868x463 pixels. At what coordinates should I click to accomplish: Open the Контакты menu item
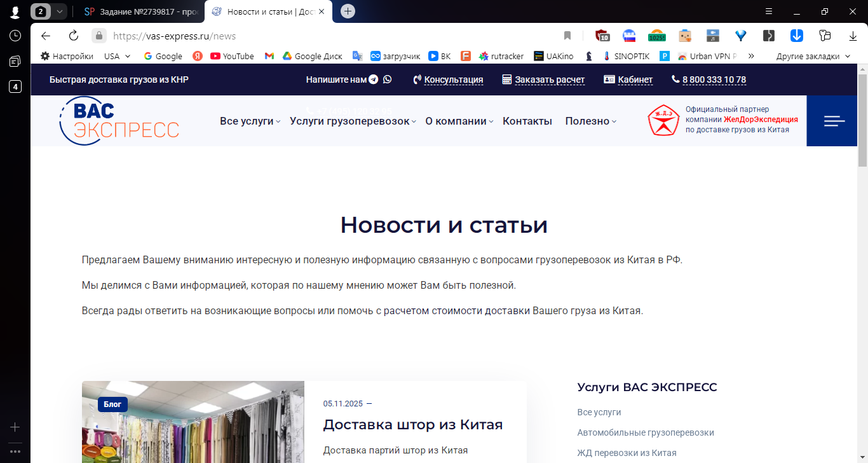[x=527, y=121]
